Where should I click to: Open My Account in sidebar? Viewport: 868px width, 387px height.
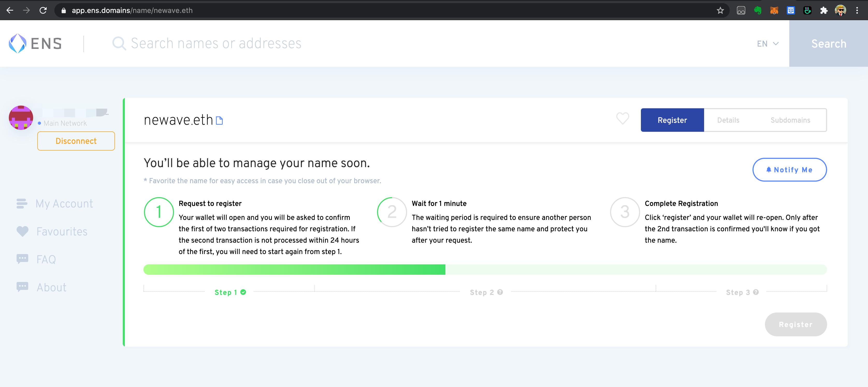point(64,204)
